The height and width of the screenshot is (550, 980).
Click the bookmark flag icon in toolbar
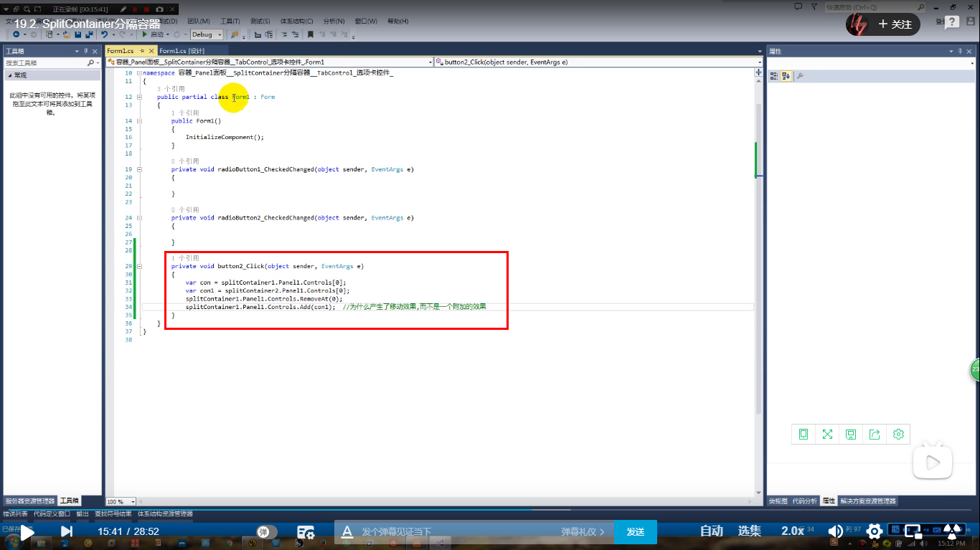[311, 34]
